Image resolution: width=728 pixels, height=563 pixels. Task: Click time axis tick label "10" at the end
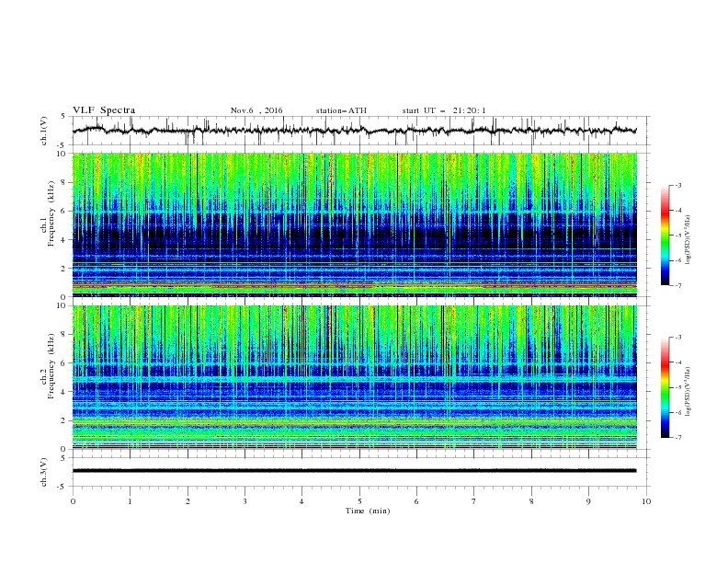pos(646,501)
